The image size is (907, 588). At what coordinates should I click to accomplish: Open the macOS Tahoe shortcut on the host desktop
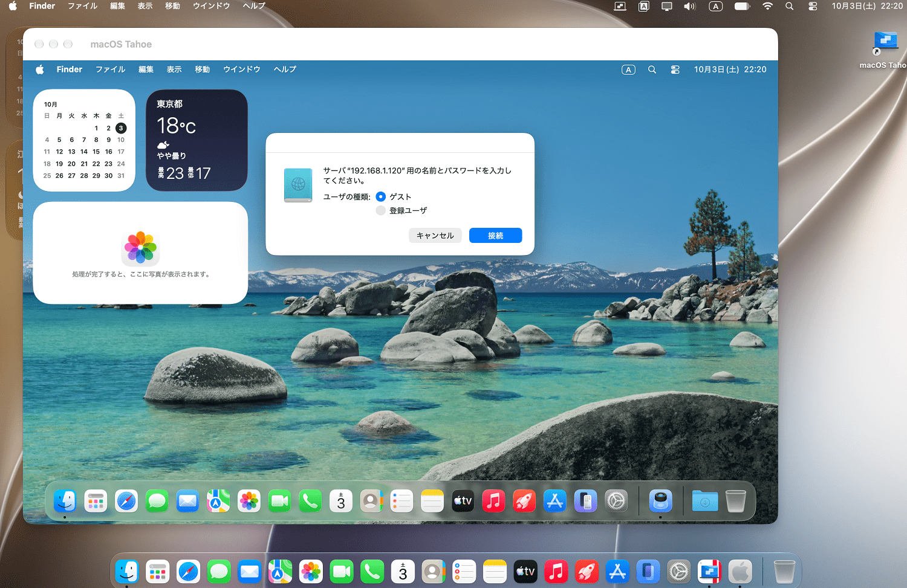[886, 44]
